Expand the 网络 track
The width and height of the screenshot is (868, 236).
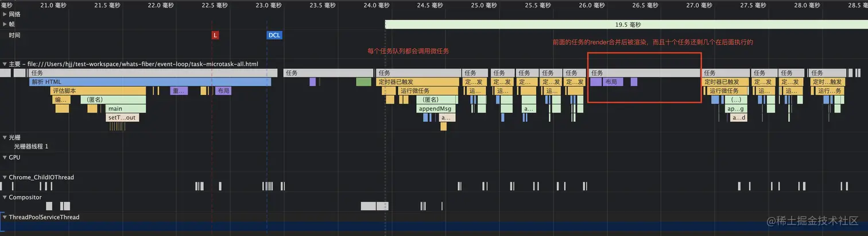pos(5,14)
